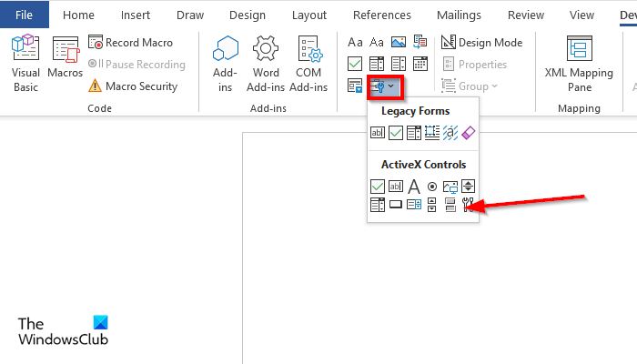Open ActiveX More Controls
The width and height of the screenshot is (637, 364).
(x=468, y=205)
